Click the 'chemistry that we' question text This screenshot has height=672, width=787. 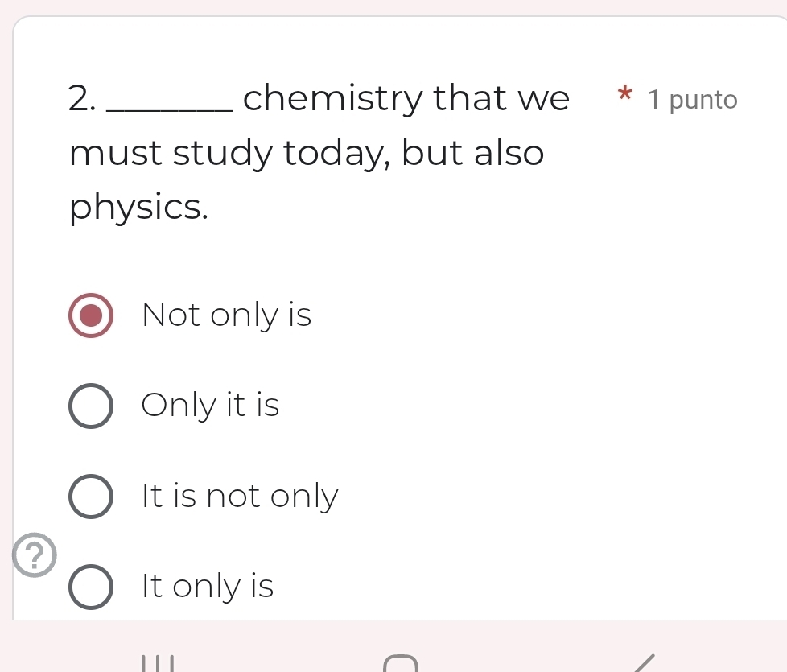click(x=406, y=98)
